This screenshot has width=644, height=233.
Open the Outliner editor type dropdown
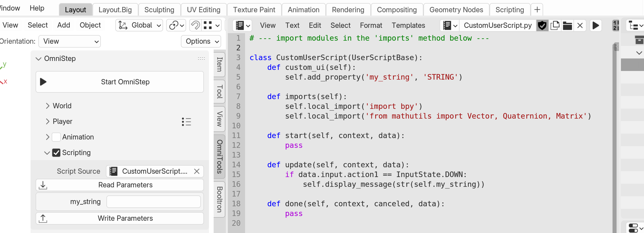pyautogui.click(x=635, y=26)
